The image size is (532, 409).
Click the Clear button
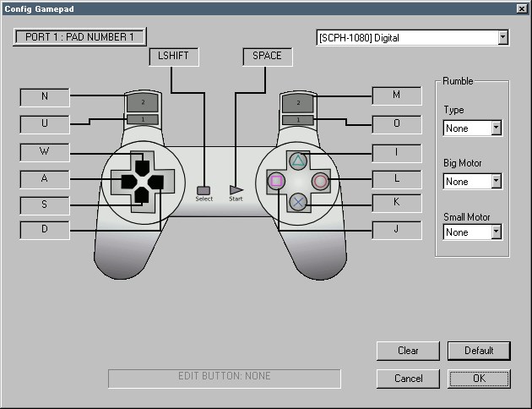(x=408, y=351)
